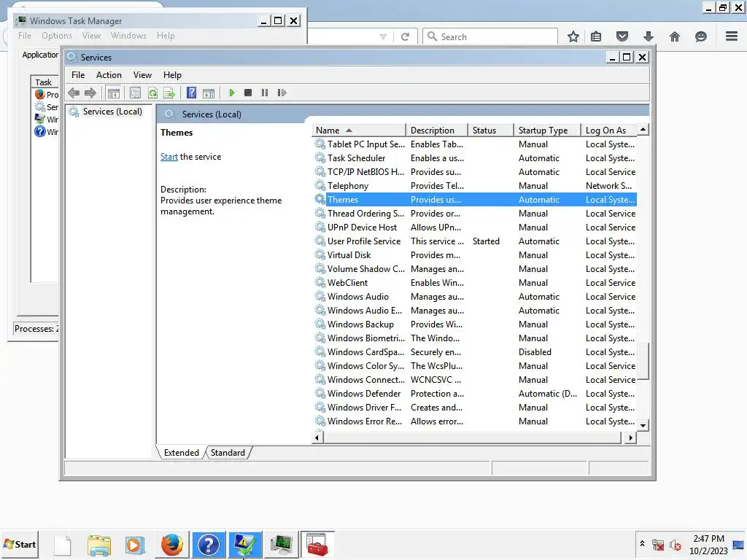747x560 pixels.
Task: Click the Back arrow in Services toolbar
Action: coord(74,93)
